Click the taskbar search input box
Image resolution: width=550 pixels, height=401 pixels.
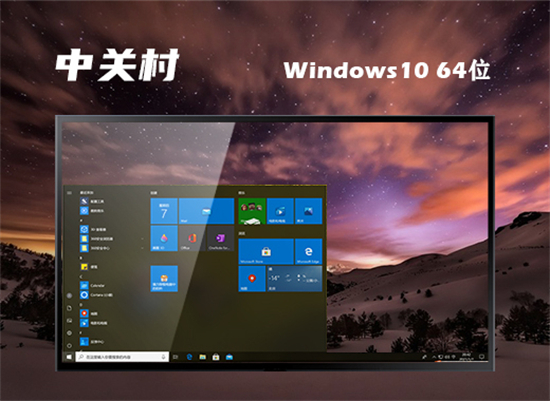coord(122,357)
